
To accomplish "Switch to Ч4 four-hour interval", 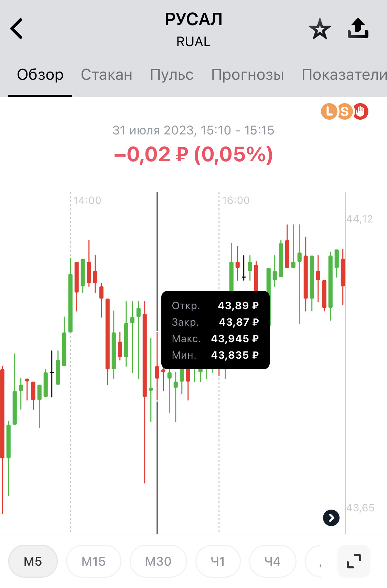I will (272, 561).
